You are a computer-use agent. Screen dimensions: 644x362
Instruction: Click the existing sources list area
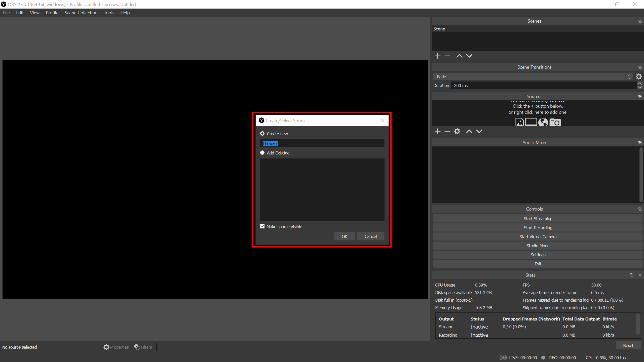coord(322,189)
